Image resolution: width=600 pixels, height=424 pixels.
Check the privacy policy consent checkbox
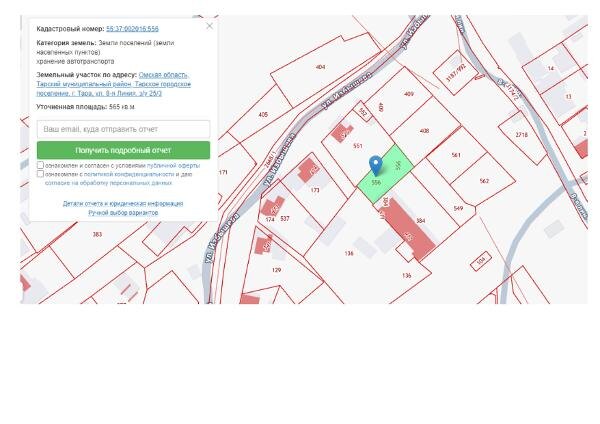coord(40,174)
